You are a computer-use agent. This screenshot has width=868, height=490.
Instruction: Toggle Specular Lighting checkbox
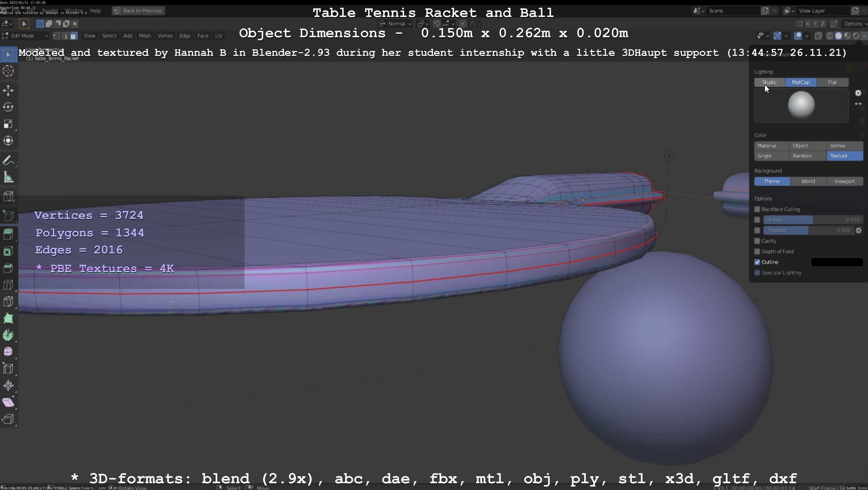tap(757, 273)
